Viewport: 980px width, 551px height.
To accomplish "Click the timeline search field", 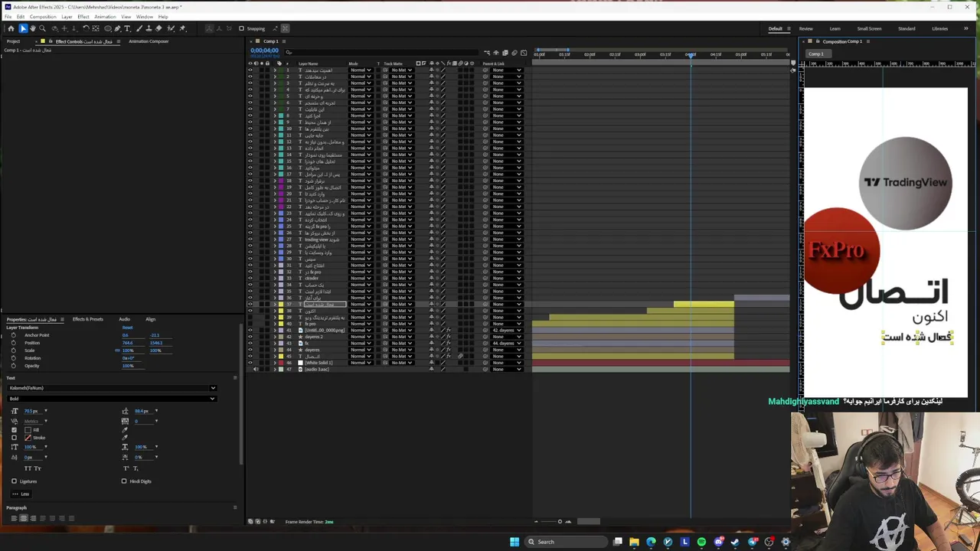I will coord(383,52).
